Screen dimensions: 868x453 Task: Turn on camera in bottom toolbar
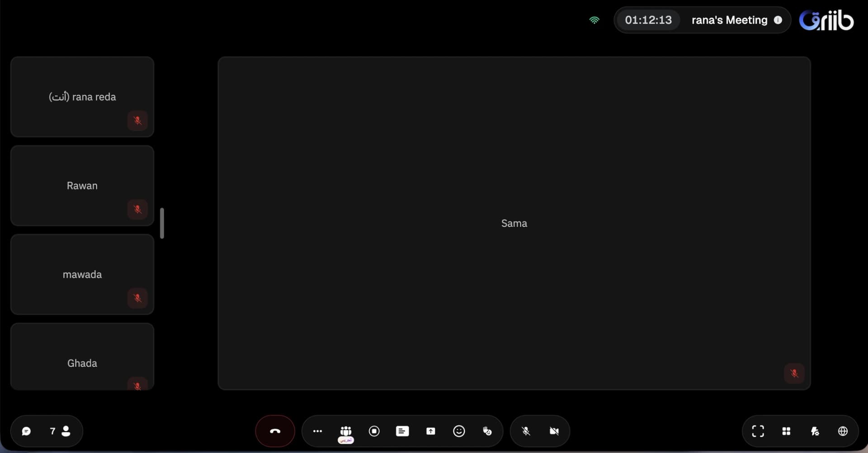[x=554, y=431]
